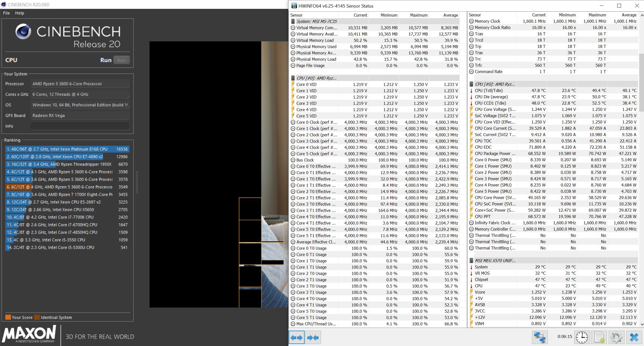Reset the elapsed timer clock icon
This screenshot has width=644, height=346.
tap(582, 337)
